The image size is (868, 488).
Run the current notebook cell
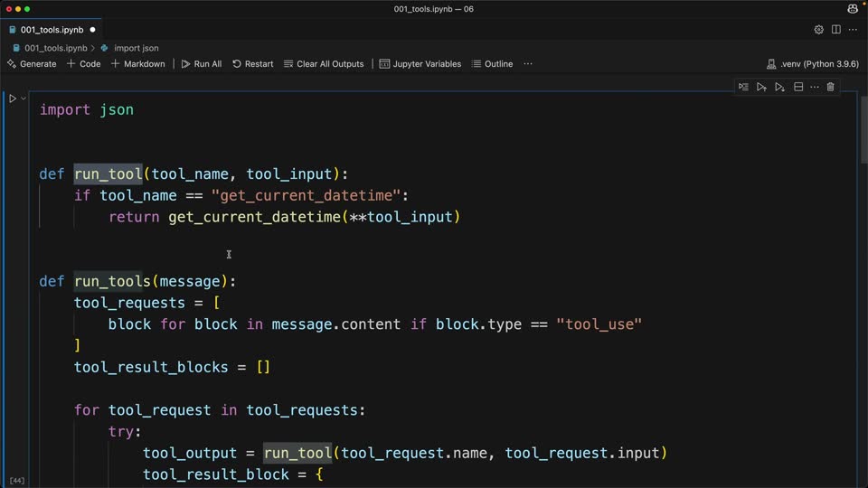[x=12, y=99]
